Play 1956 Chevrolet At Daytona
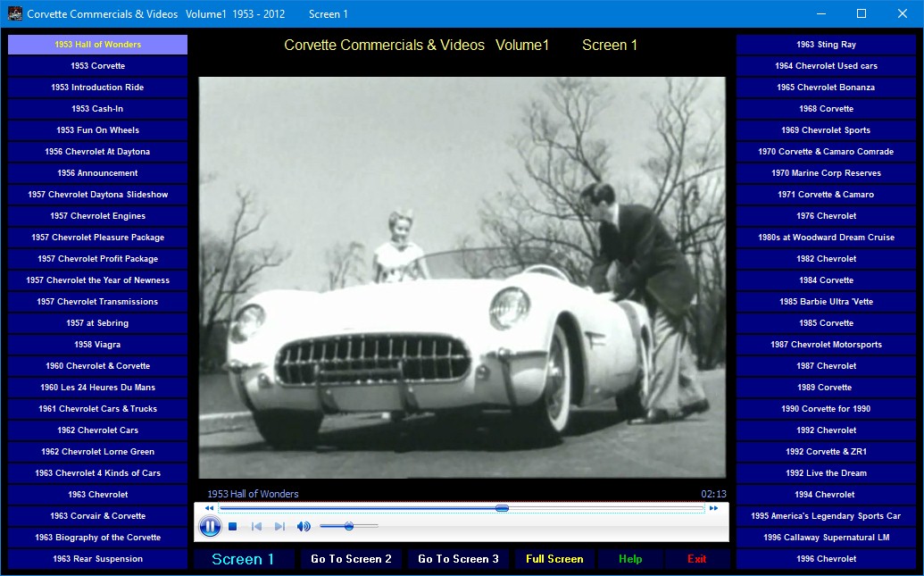Screen dimensions: 924x576 [x=98, y=152]
